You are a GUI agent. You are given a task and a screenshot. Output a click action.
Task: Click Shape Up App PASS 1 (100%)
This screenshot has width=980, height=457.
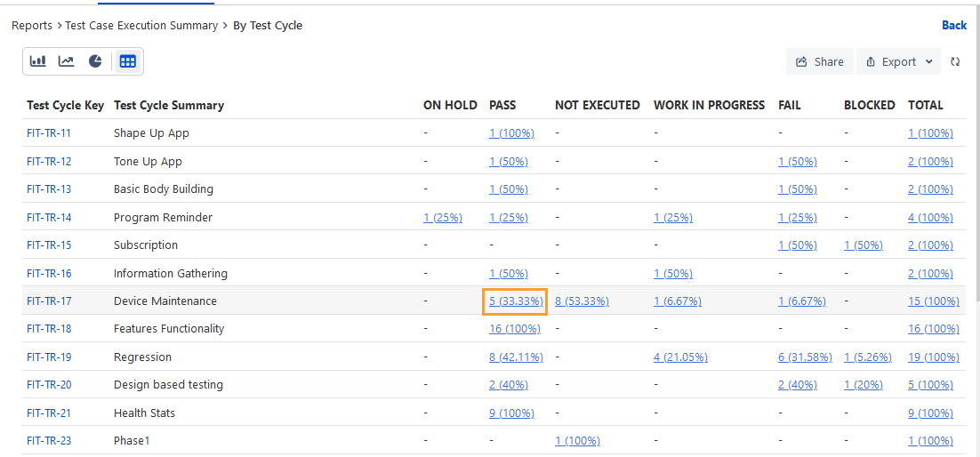tap(512, 133)
